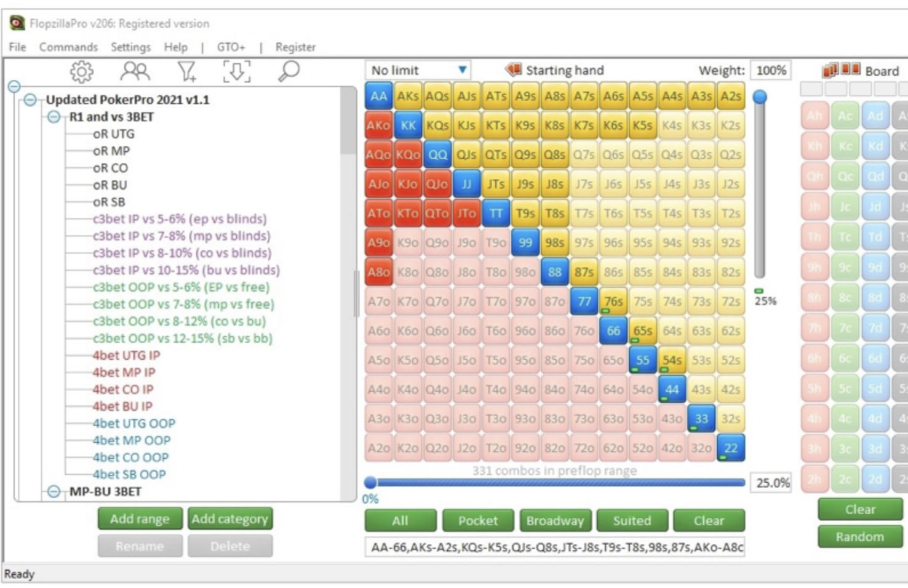
Task: Toggle the JTs hand cell
Action: tap(496, 184)
